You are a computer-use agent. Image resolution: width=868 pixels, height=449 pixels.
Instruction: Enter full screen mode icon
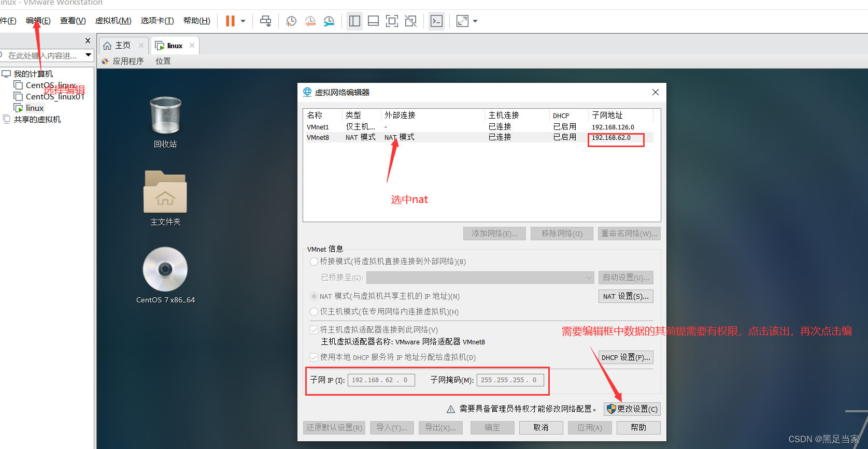(x=392, y=21)
